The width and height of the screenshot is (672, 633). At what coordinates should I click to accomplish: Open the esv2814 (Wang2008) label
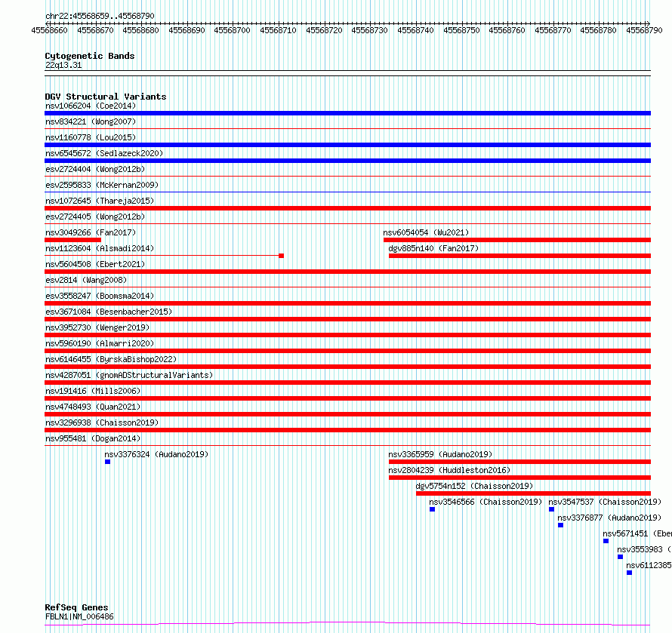coord(86,280)
